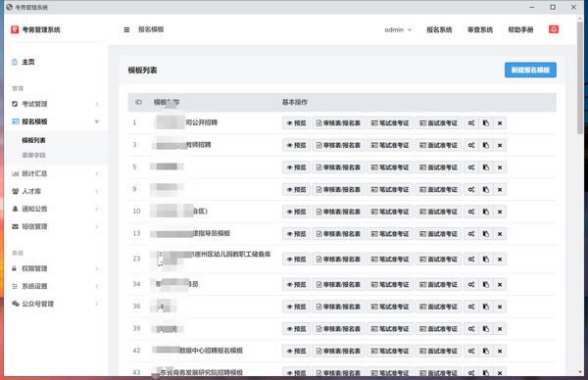Open 报名系统 in top navigation
This screenshot has width=588, height=380.
tap(439, 29)
